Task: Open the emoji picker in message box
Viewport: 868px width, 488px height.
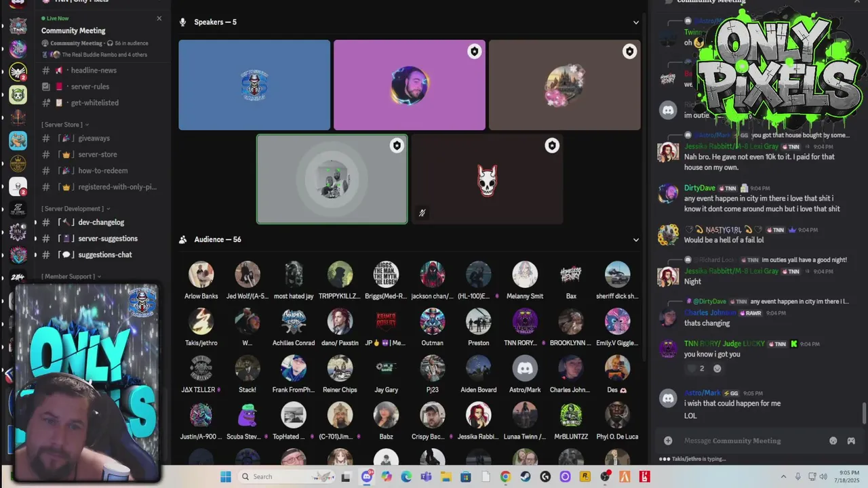Action: (833, 441)
